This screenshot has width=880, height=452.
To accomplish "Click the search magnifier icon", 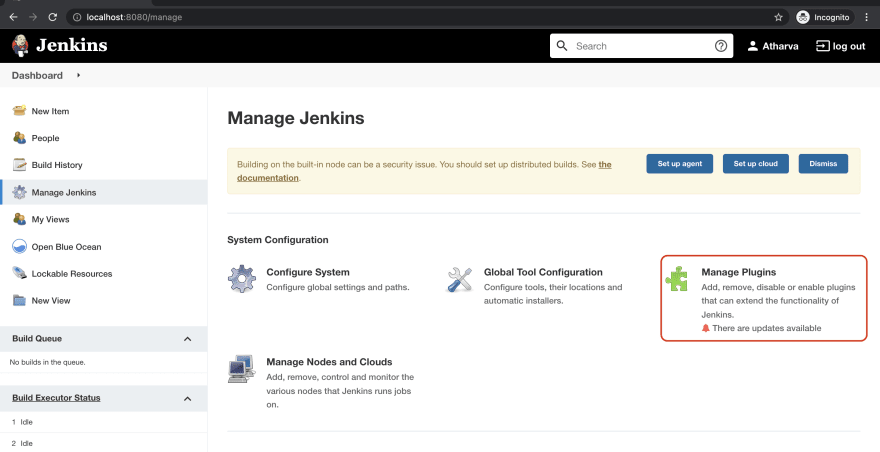I will (x=562, y=45).
